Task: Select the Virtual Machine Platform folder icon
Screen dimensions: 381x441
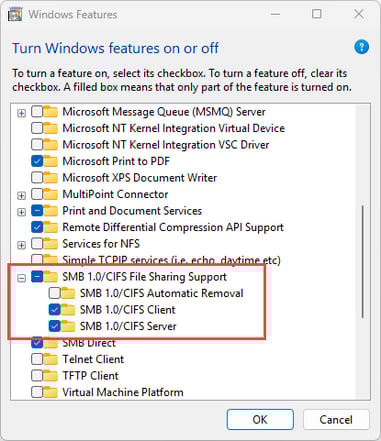Action: coord(51,392)
